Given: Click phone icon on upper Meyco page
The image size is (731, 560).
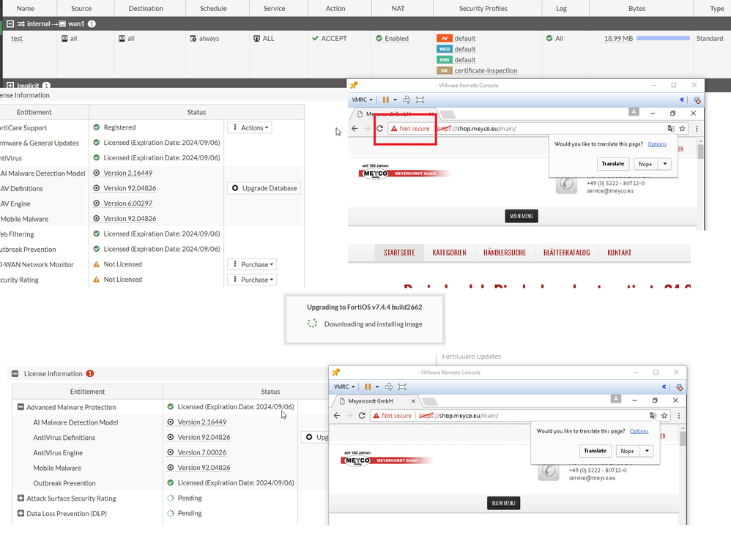Looking at the screenshot, I should 566,183.
